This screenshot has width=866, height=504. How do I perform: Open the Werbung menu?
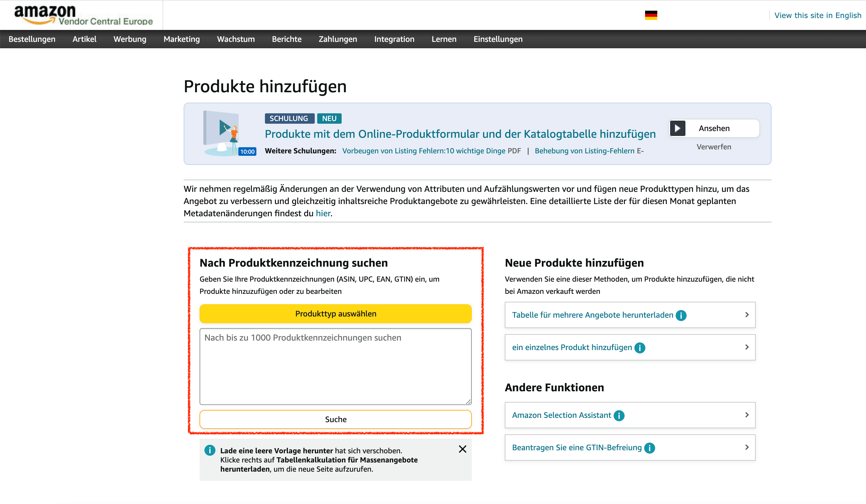pyautogui.click(x=130, y=39)
